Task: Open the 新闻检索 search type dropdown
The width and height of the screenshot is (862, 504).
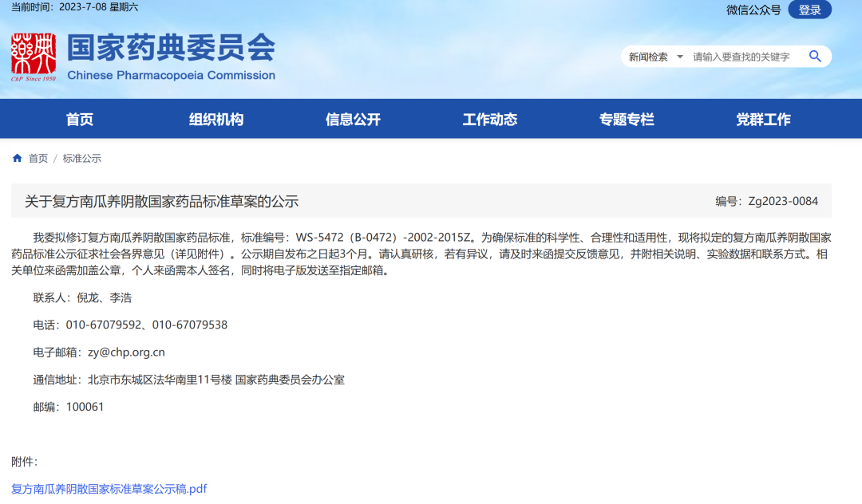Action: [x=656, y=57]
